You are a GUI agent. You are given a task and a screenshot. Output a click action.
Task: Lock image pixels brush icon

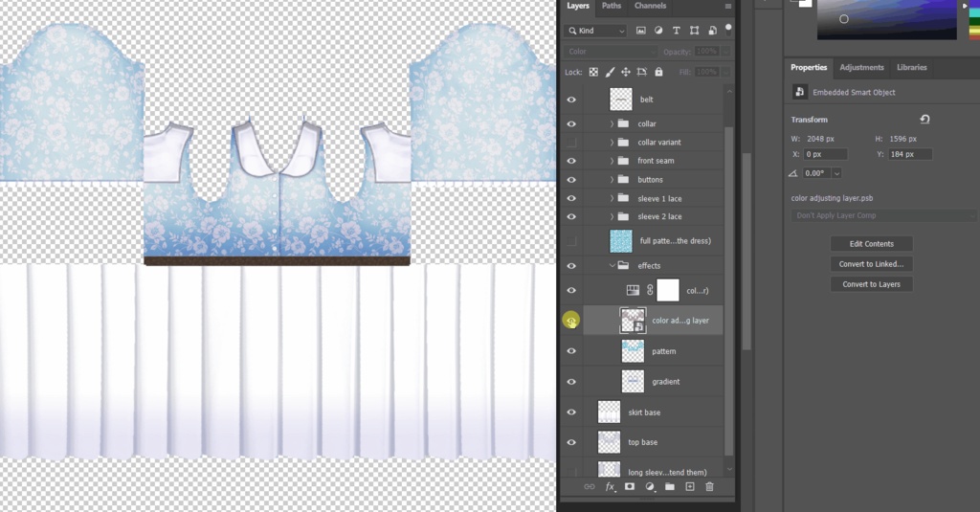(610, 72)
